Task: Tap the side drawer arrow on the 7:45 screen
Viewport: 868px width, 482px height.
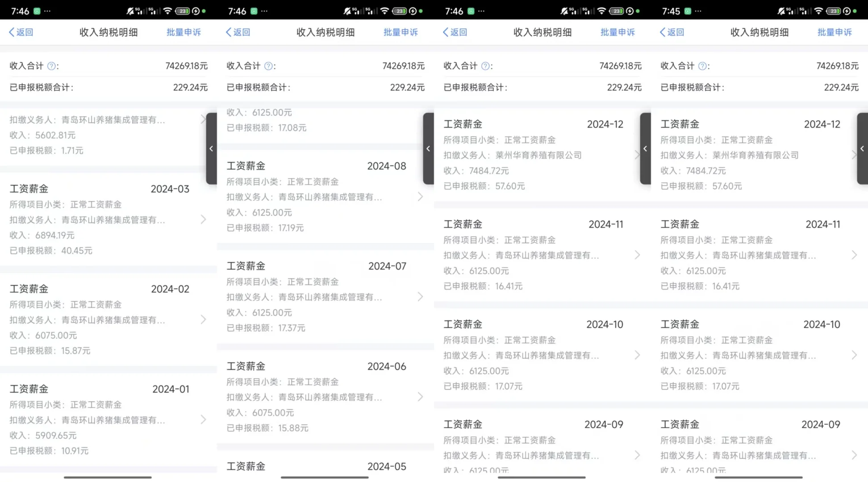Action: pyautogui.click(x=862, y=149)
